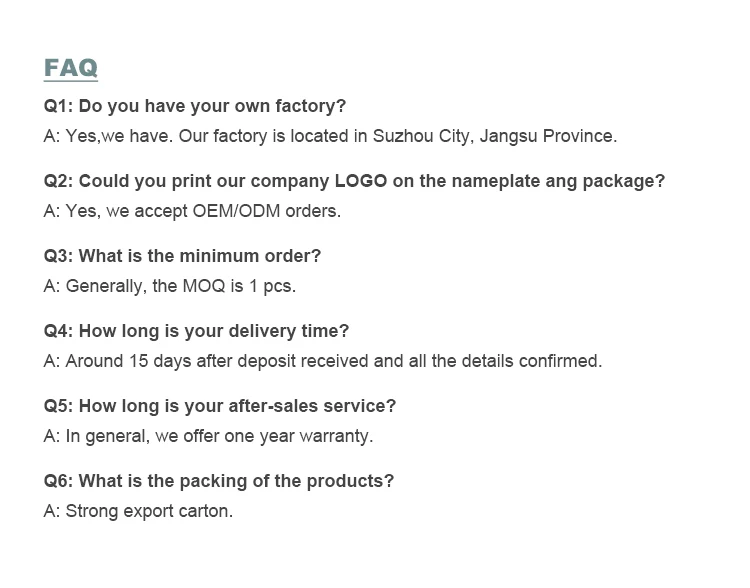750x588 pixels.
Task: Click the 'Q6:' label
Action: click(x=58, y=481)
